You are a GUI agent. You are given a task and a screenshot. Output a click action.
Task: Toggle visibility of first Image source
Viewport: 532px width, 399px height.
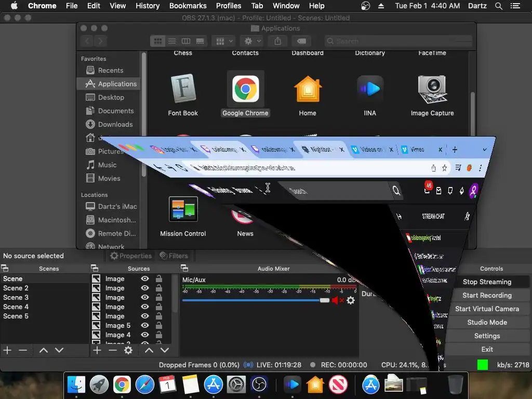(x=145, y=278)
